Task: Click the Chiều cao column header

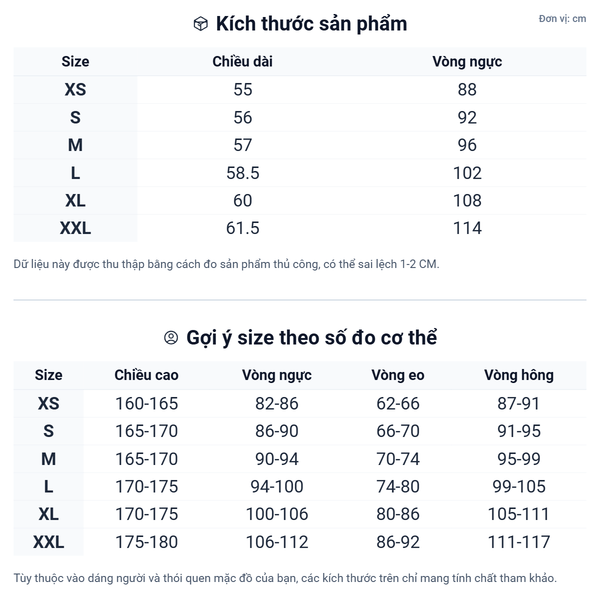Action: [146, 375]
